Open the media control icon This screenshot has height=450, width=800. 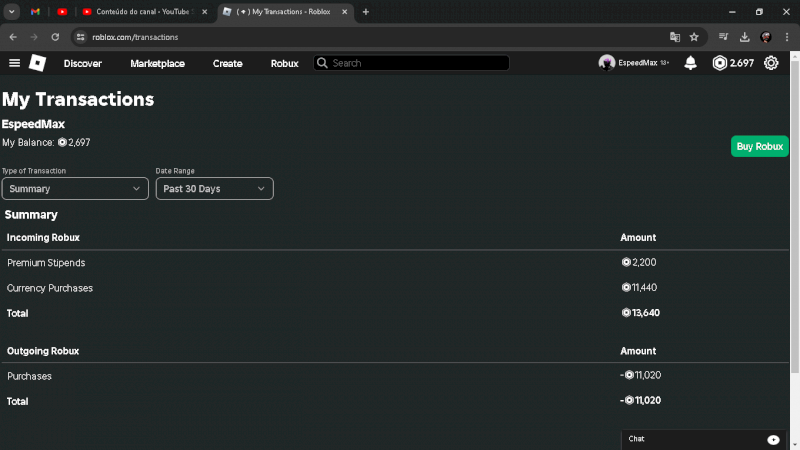tap(723, 37)
